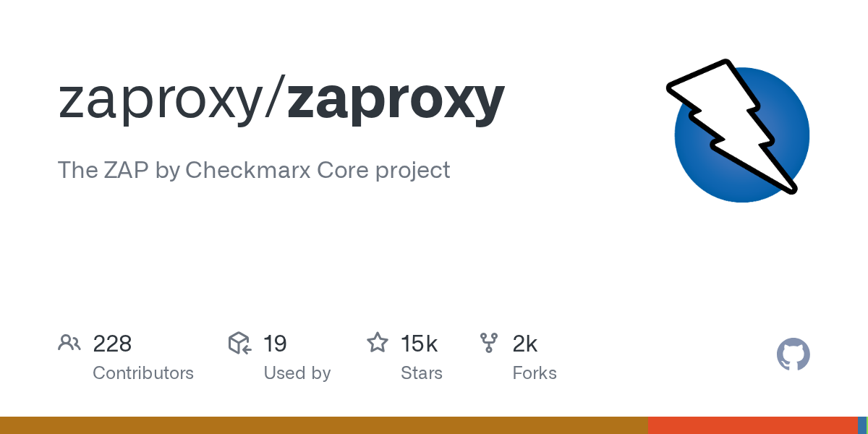Open the Forks label
The image size is (868, 434).
click(534, 373)
